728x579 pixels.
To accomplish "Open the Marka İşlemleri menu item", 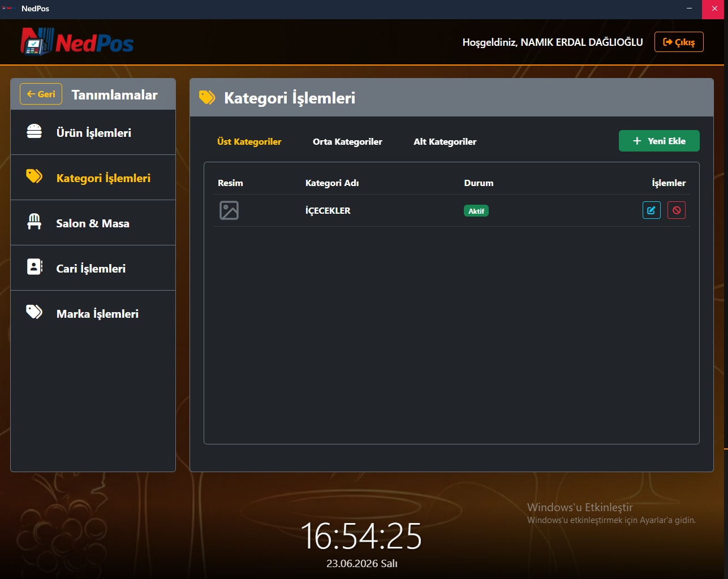I will 93,313.
